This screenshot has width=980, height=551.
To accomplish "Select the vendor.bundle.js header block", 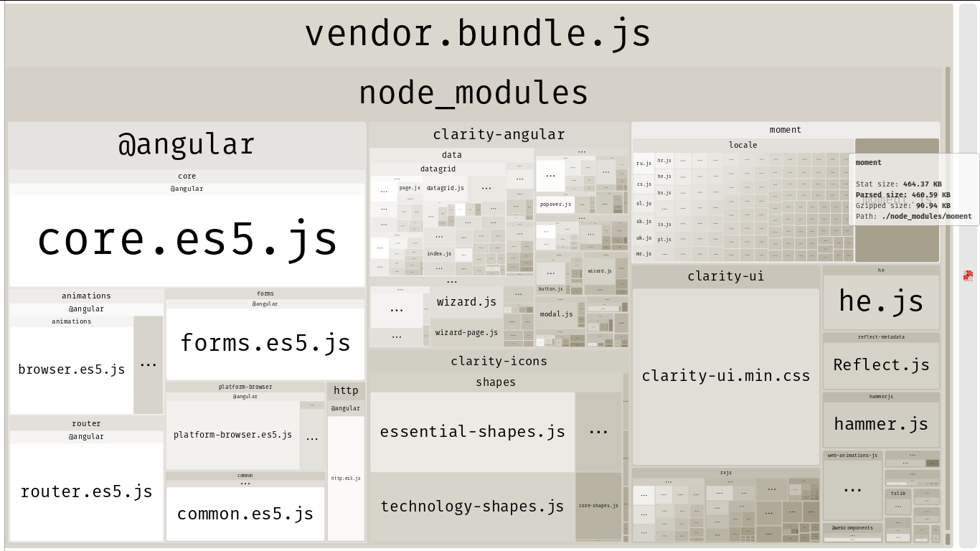I will [479, 34].
